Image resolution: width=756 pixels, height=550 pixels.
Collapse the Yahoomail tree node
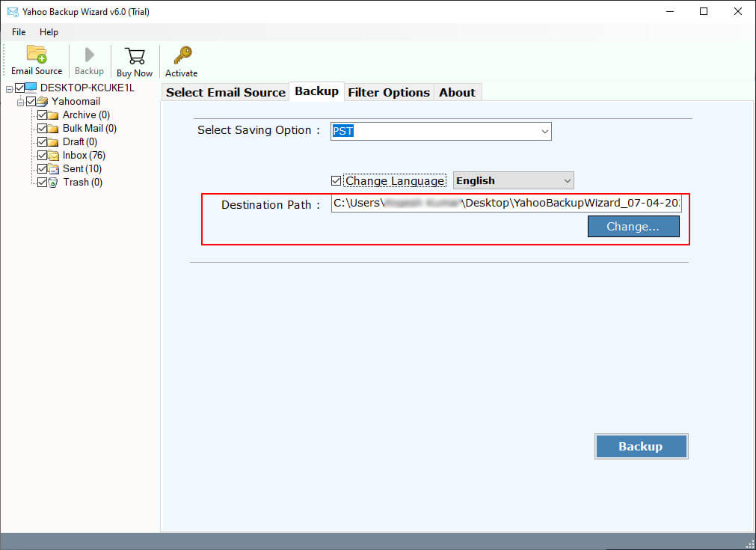[x=20, y=103]
